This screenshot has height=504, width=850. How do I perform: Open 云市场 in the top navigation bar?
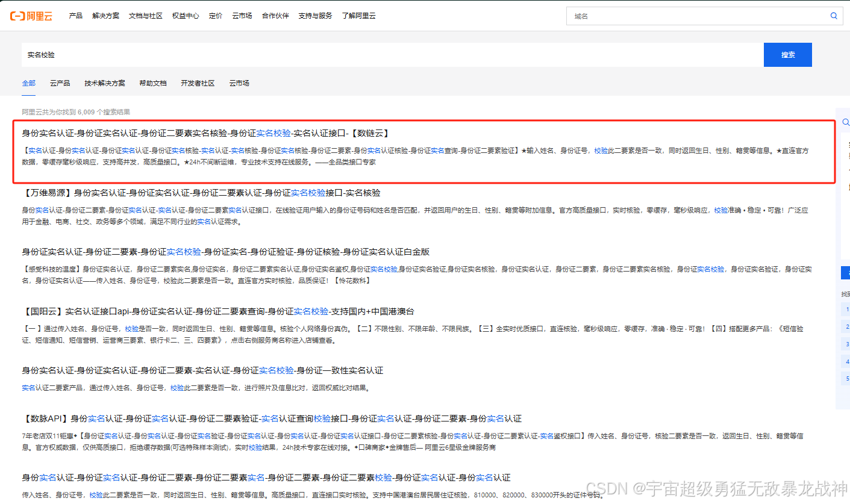tap(242, 16)
